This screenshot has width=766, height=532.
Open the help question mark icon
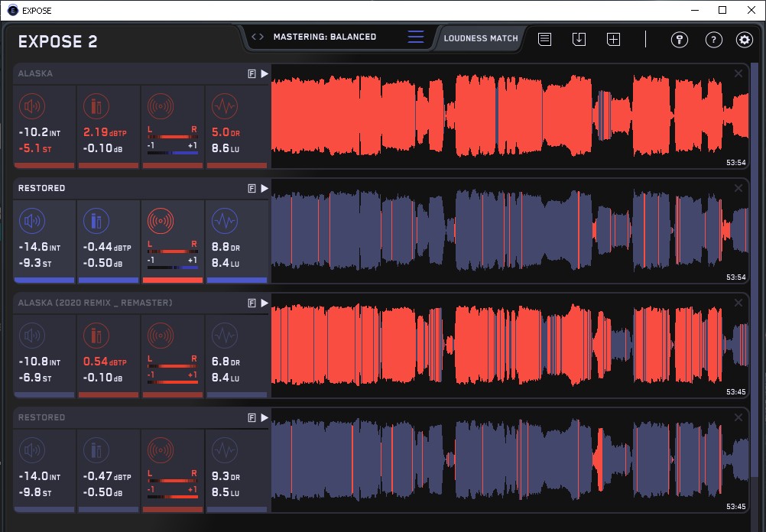[713, 40]
